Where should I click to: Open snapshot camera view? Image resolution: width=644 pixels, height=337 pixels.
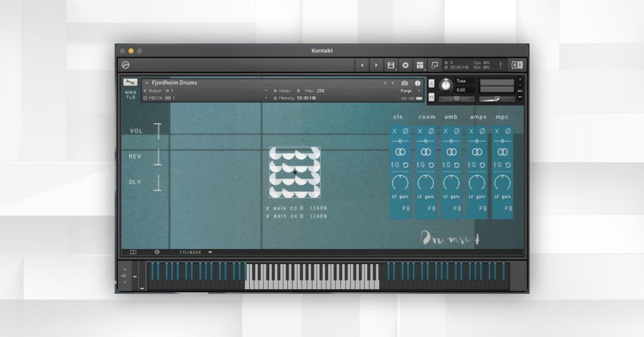[404, 83]
